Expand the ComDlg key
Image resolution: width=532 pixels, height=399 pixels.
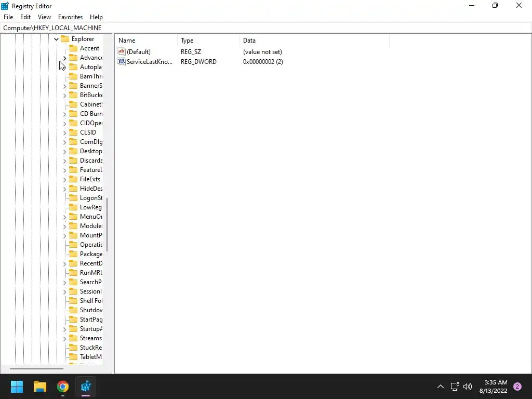click(64, 142)
